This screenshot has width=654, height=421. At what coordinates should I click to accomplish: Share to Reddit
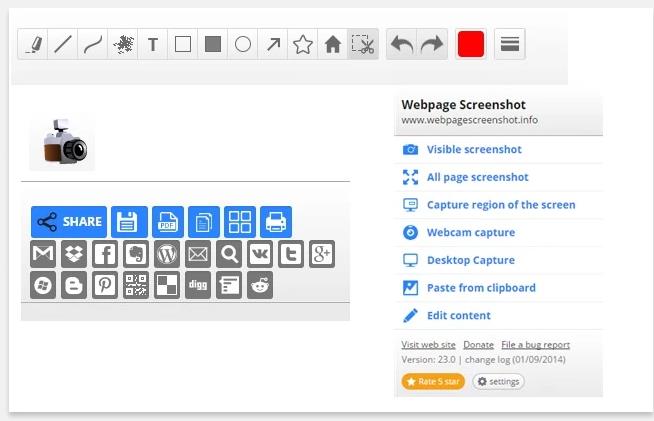click(260, 285)
